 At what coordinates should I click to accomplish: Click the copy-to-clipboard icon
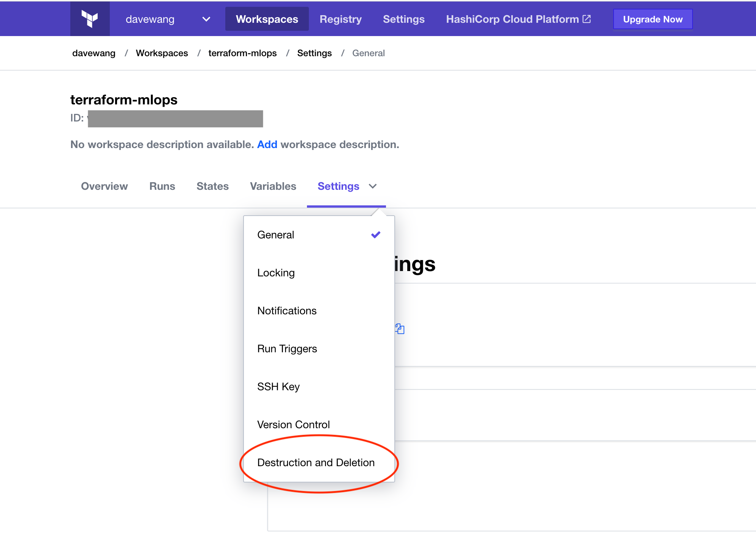pyautogui.click(x=400, y=329)
